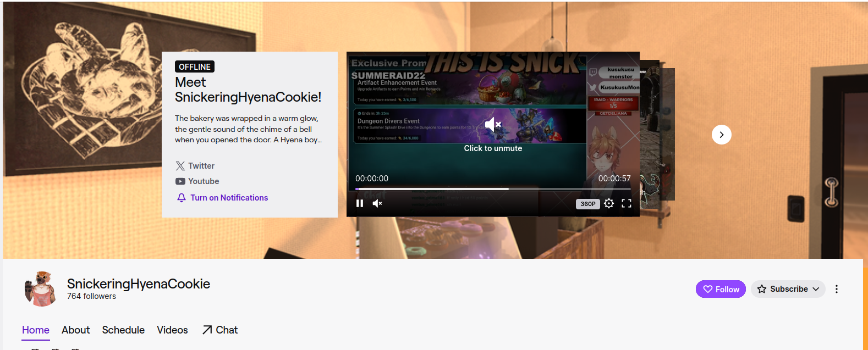Pop out the Chat tab

pyautogui.click(x=220, y=330)
